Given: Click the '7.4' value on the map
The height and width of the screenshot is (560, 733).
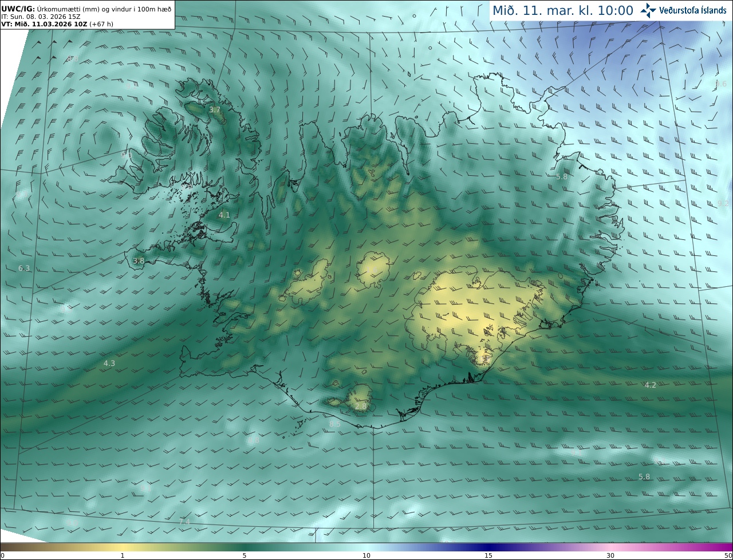Looking at the screenshot, I should click(184, 522).
